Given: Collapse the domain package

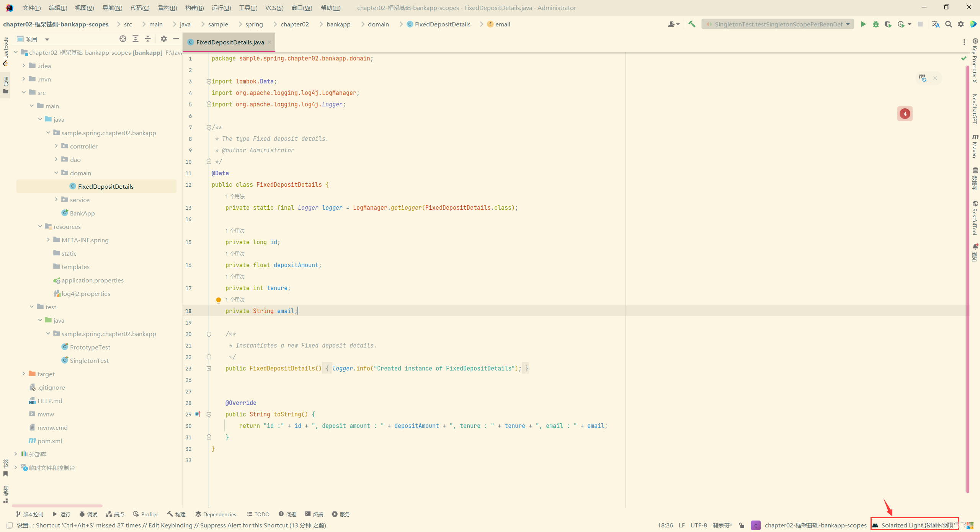Looking at the screenshot, I should (x=56, y=173).
